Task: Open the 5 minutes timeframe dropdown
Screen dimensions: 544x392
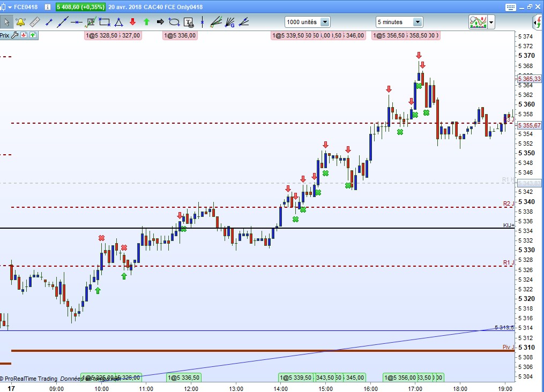Action: pyautogui.click(x=399, y=22)
